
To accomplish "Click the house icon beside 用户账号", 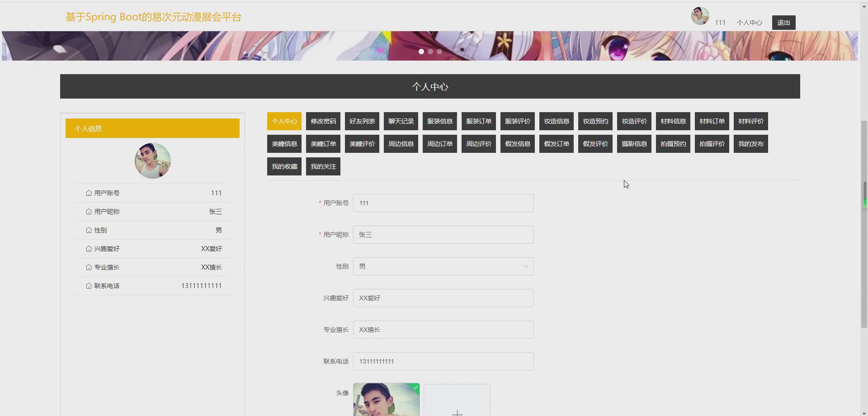I will pos(89,193).
